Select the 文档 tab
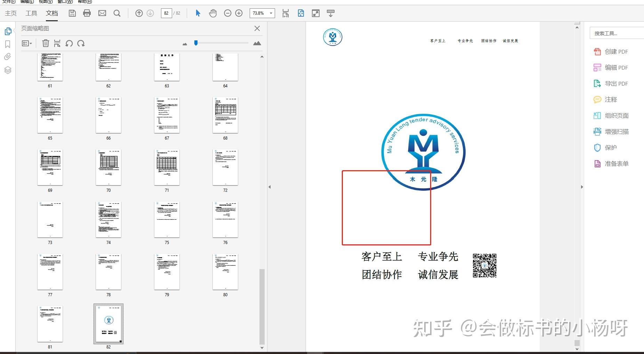Image resolution: width=644 pixels, height=354 pixels. pos(52,13)
